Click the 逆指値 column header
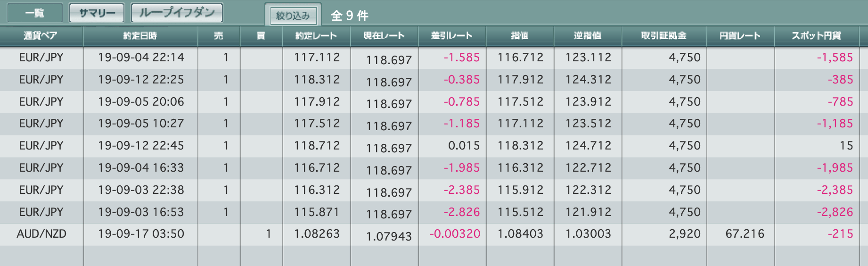Image resolution: width=868 pixels, height=266 pixels. (588, 36)
